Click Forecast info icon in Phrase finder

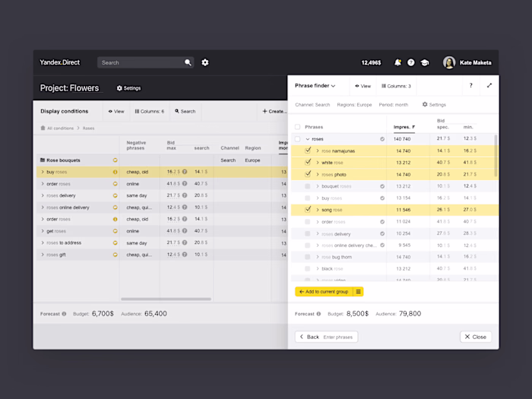(x=318, y=314)
